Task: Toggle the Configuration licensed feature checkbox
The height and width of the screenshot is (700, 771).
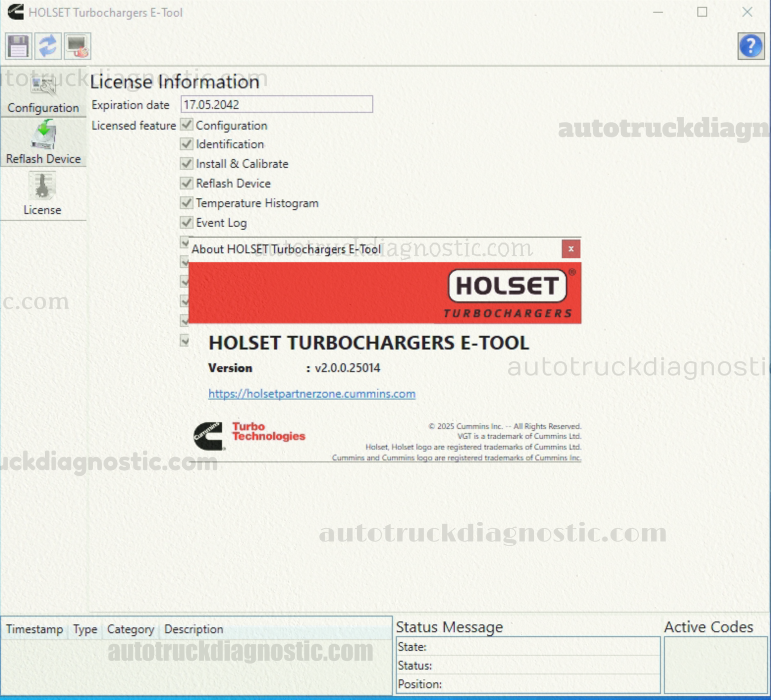Action: 187,125
